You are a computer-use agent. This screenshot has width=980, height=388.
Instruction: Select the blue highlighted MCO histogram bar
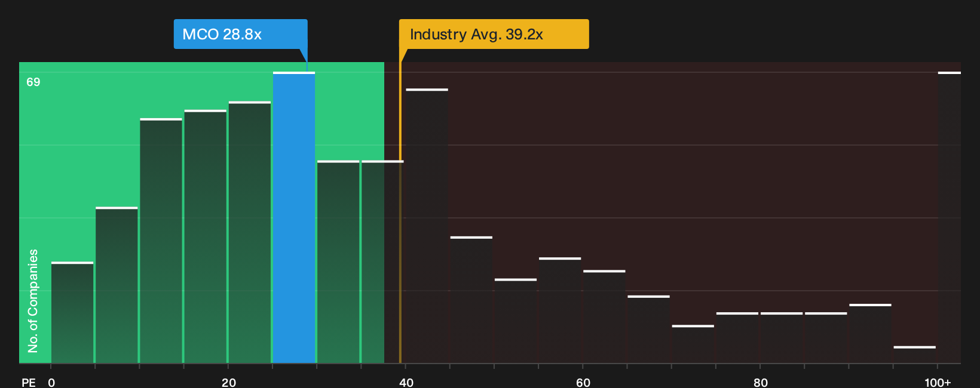(294, 217)
